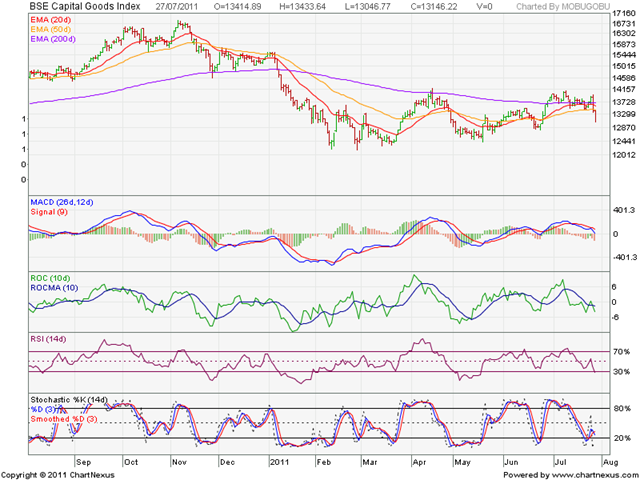Click the Dec month label
Image resolution: width=640 pixels, height=480 pixels.
tap(227, 463)
